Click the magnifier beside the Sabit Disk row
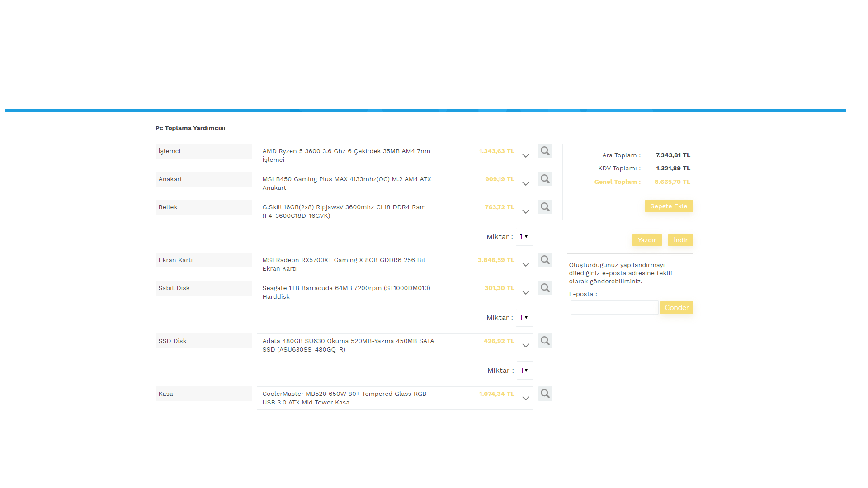 coord(545,288)
